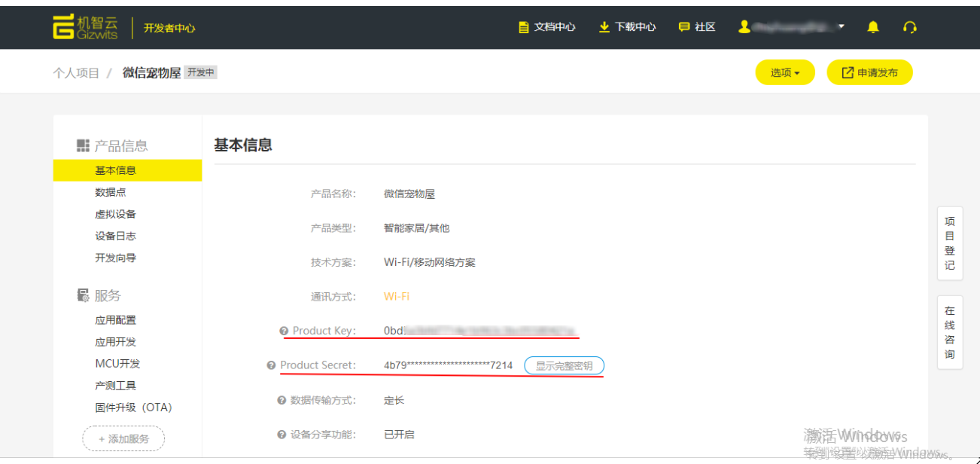The height and width of the screenshot is (464, 980).
Task: Go to 社区 in the top navigation
Action: [x=697, y=27]
